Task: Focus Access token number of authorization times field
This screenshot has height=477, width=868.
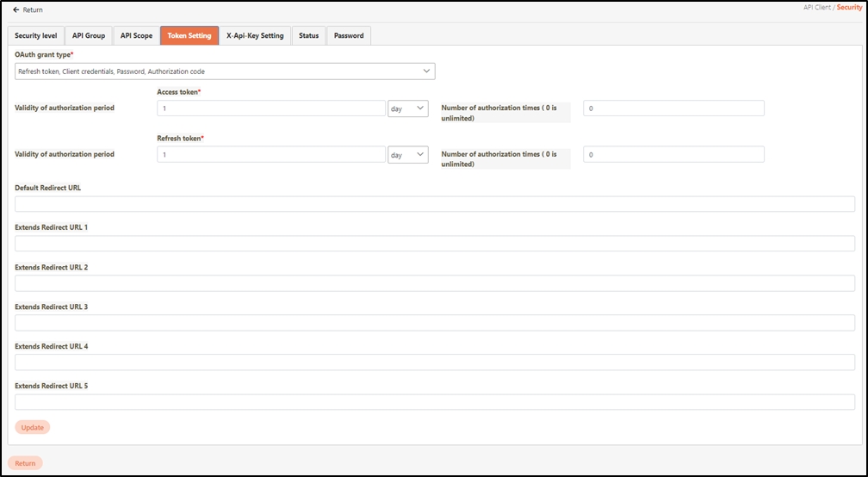Action: coord(673,108)
